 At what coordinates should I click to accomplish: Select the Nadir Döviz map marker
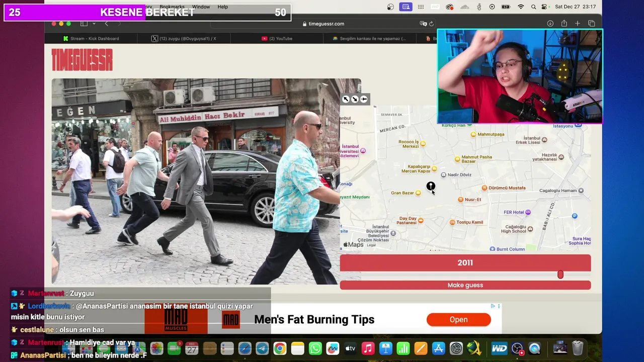coord(443,175)
